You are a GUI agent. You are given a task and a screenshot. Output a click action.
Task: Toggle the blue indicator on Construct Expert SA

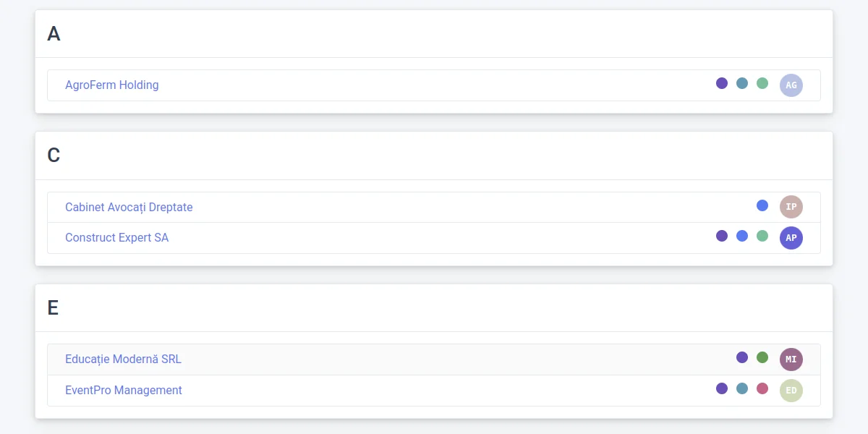click(x=742, y=235)
